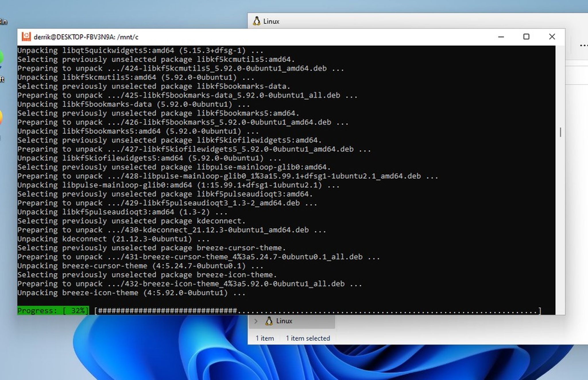Click '1 item' in Explorer status bar
588x380 pixels.
pos(265,338)
